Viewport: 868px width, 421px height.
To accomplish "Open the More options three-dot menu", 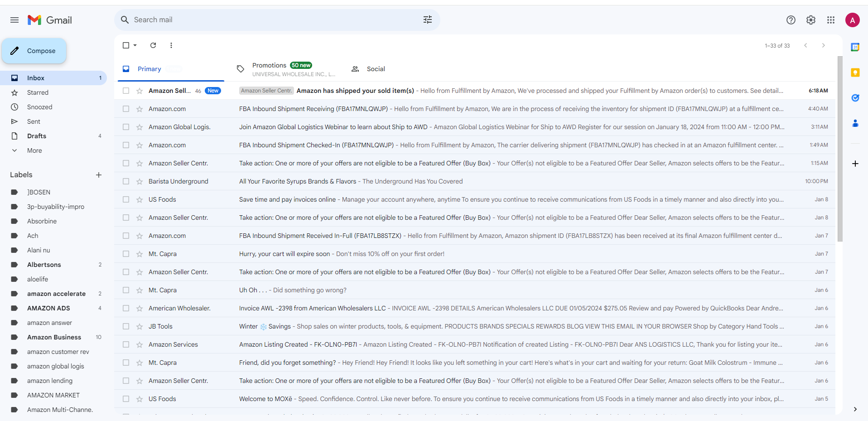I will (171, 45).
